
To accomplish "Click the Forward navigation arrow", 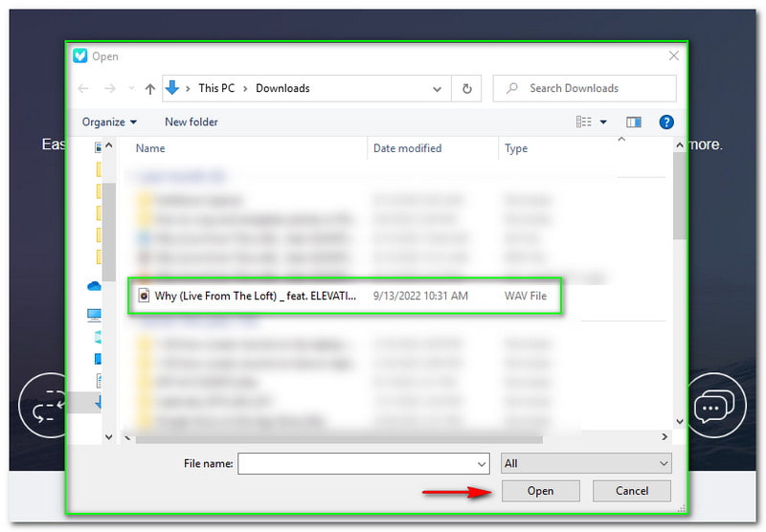I will coord(110,88).
